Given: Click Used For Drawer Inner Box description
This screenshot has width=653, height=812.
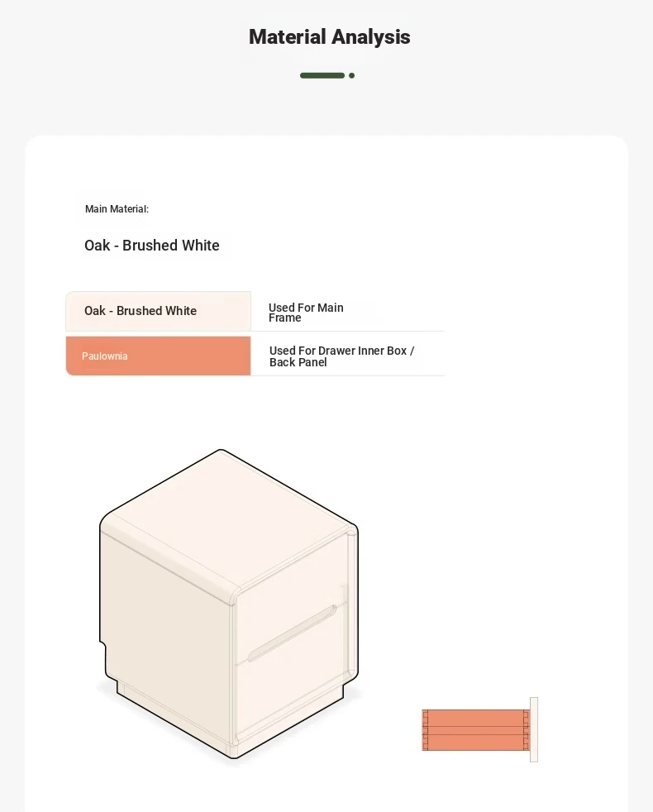Looking at the screenshot, I should tap(341, 356).
